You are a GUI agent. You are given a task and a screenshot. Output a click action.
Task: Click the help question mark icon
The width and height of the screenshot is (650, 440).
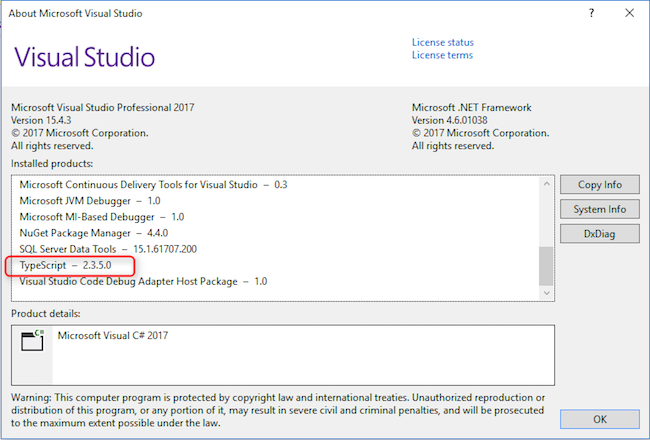pyautogui.click(x=591, y=13)
